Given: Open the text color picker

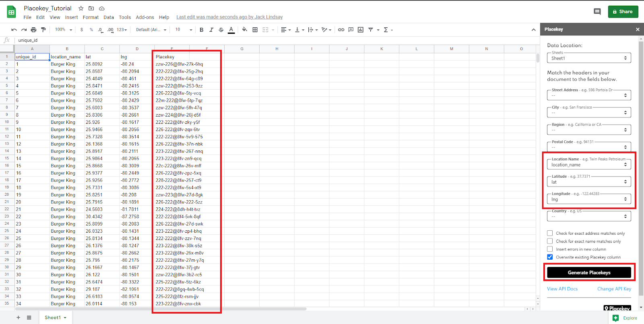Looking at the screenshot, I should tap(231, 30).
